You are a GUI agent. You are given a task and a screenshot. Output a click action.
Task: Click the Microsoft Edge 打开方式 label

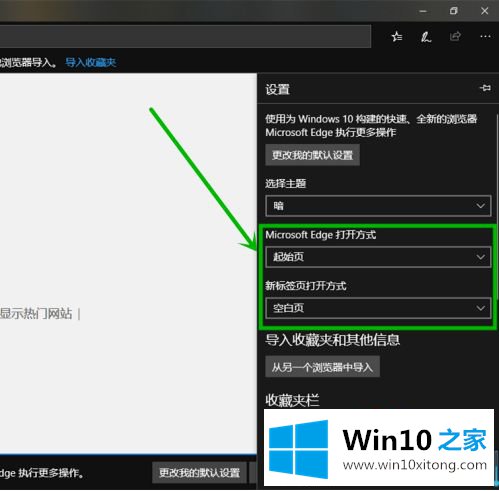click(x=321, y=235)
